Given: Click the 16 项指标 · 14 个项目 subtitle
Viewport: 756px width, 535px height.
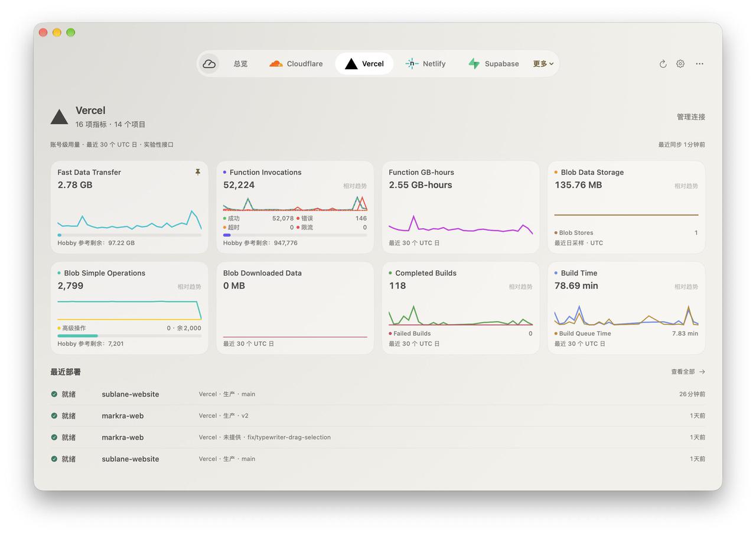Looking at the screenshot, I should point(110,124).
